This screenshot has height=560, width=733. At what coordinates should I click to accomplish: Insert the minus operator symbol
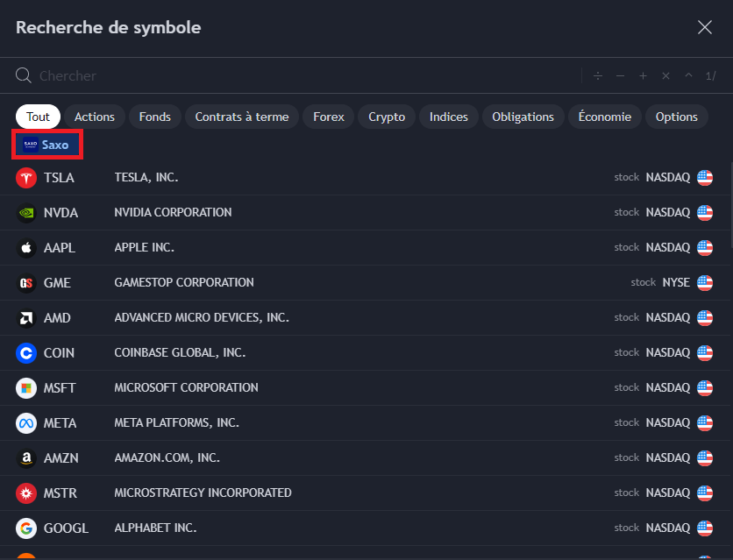click(621, 75)
